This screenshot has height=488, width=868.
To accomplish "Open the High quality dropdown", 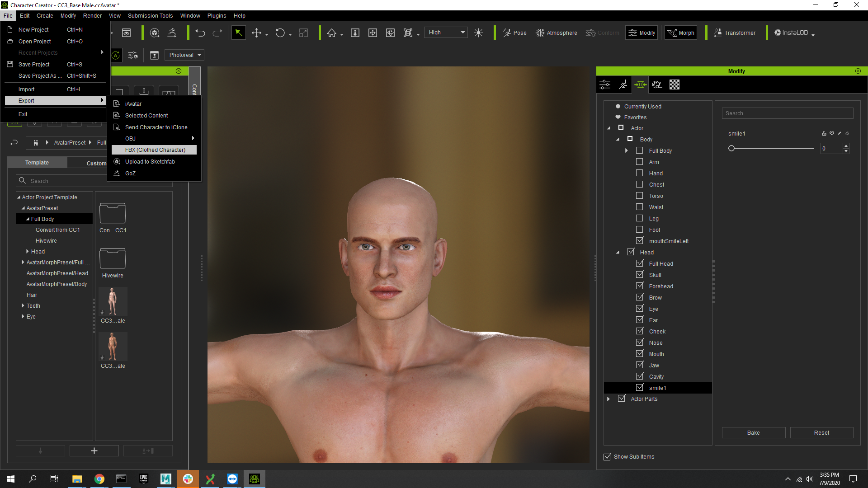I will [446, 33].
